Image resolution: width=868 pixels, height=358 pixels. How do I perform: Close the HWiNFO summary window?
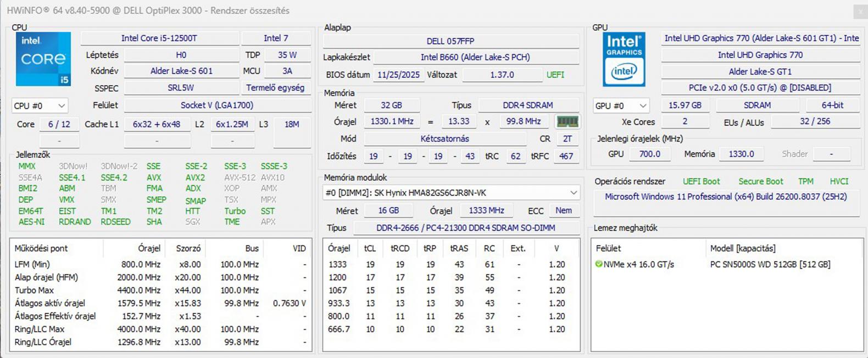click(860, 11)
